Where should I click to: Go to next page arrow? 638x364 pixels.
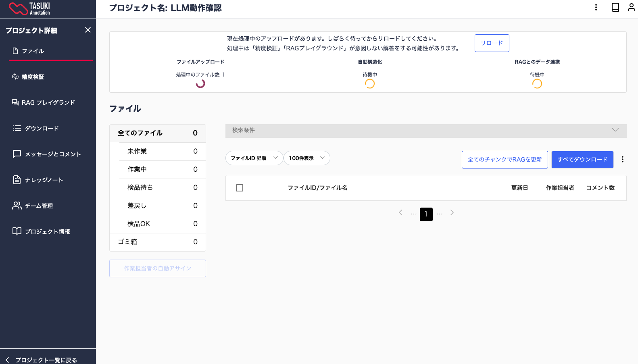(452, 212)
